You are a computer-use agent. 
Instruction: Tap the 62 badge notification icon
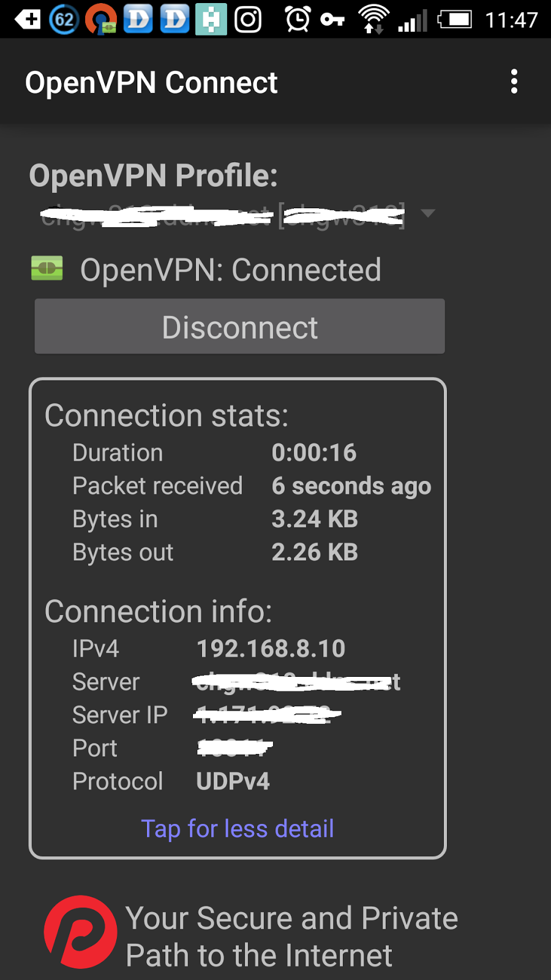click(64, 19)
